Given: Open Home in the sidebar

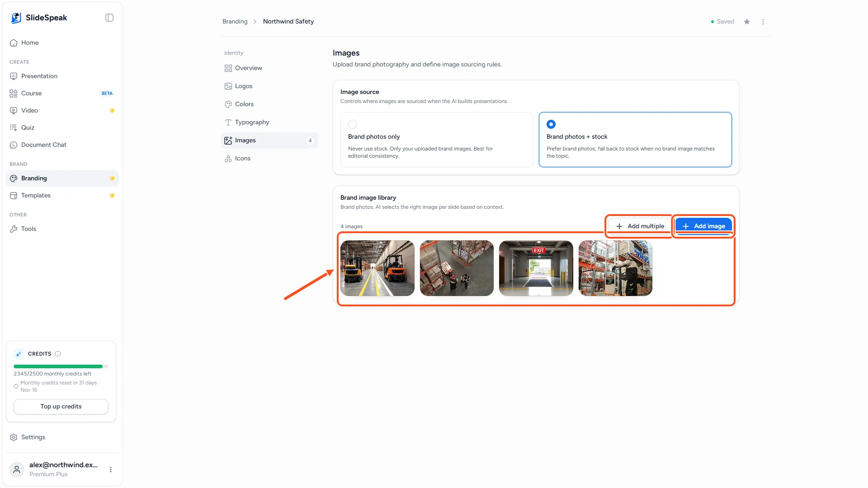Looking at the screenshot, I should coord(62,42).
